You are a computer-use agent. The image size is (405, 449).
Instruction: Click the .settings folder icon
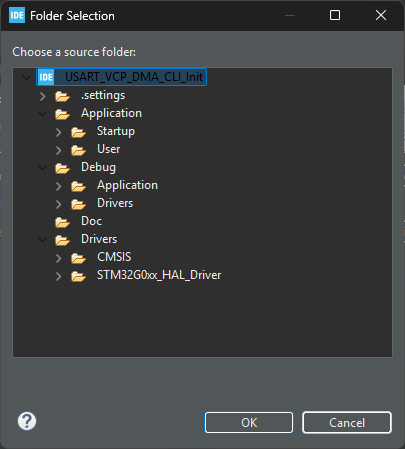point(62,96)
